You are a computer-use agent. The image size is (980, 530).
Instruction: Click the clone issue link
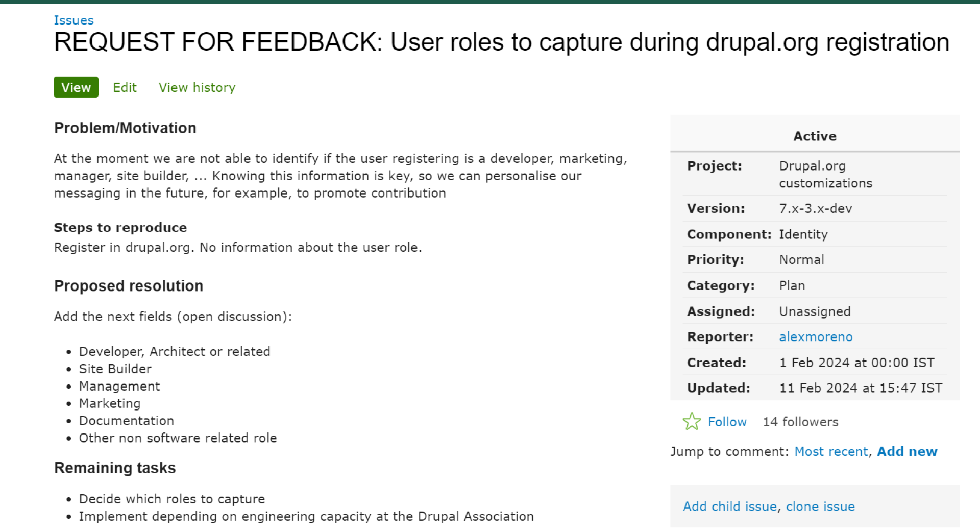pos(820,506)
